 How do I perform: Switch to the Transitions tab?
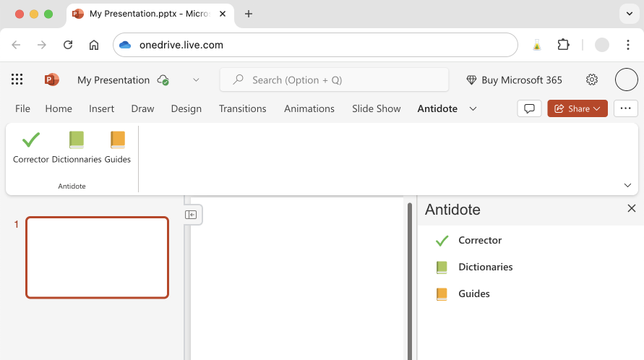pyautogui.click(x=243, y=108)
